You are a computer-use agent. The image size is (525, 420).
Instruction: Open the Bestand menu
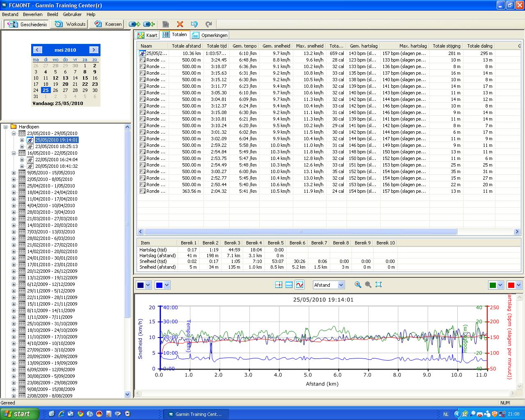pyautogui.click(x=10, y=14)
